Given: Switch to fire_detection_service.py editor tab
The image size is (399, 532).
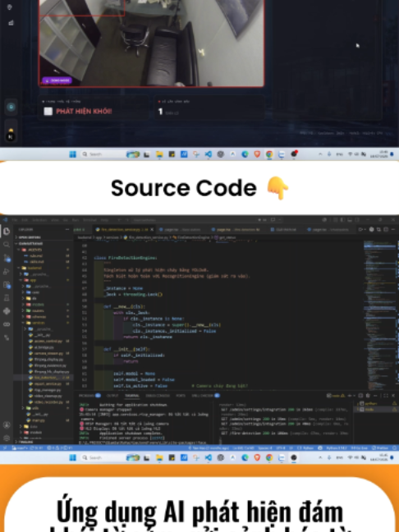Looking at the screenshot, I should pos(122,230).
